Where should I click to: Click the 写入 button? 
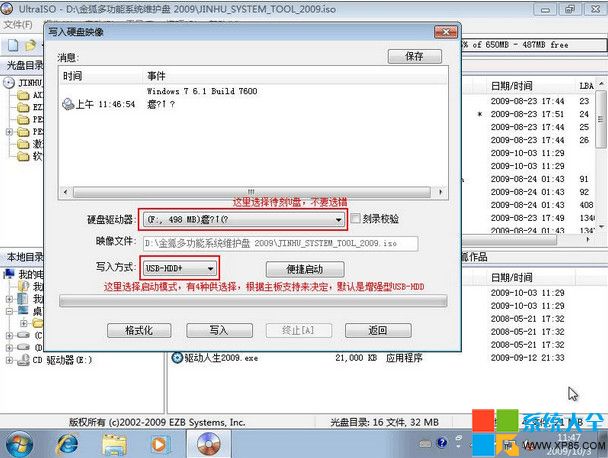pyautogui.click(x=219, y=330)
